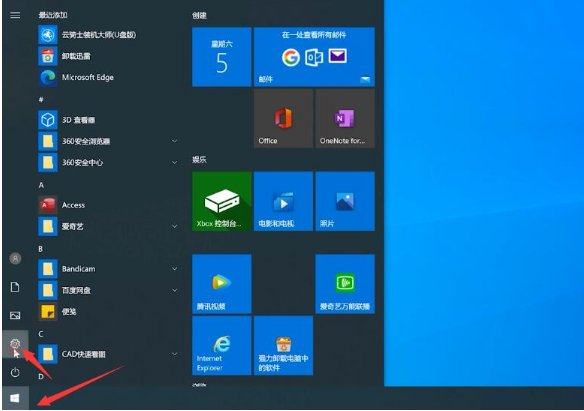Viewport: 584px width, 411px height.
Task: Open 360安全浏览器 folder
Action: [109, 141]
